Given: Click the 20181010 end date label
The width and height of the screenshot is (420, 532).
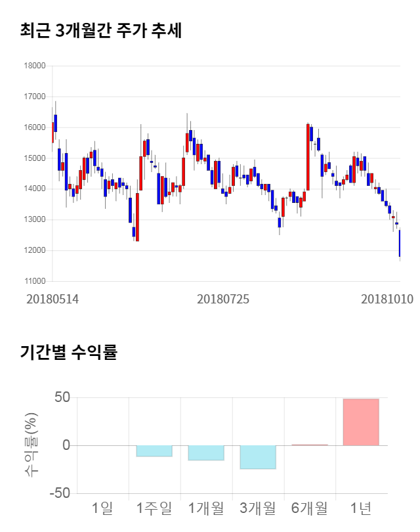Looking at the screenshot, I should [387, 299].
